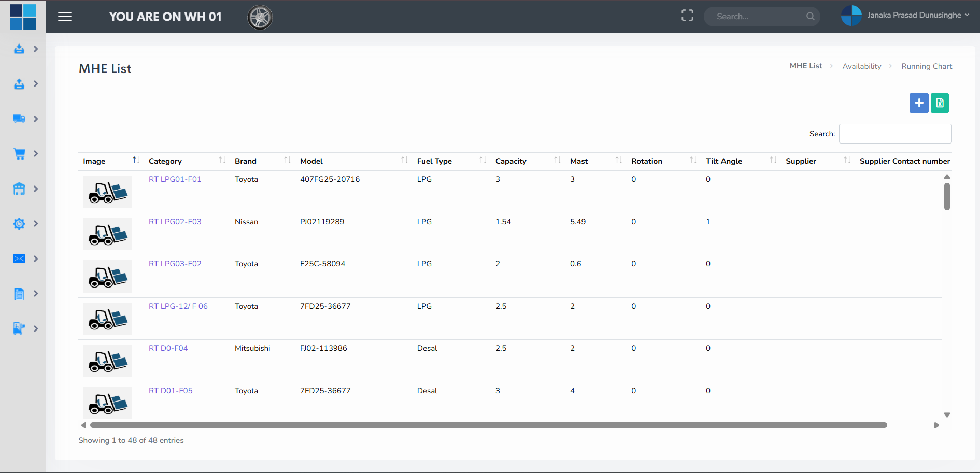Open the truck sidebar menu icon

[x=19, y=119]
